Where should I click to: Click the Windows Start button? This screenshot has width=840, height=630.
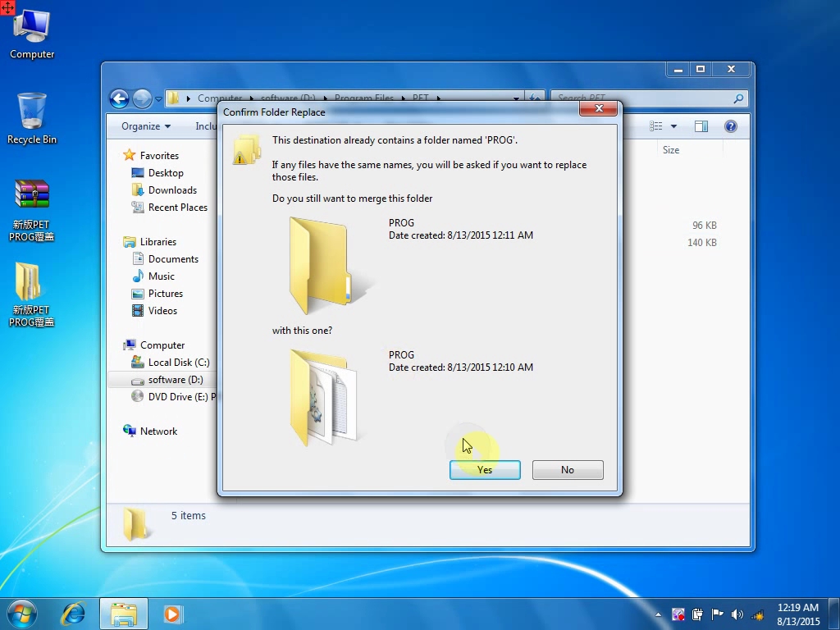pyautogui.click(x=21, y=614)
